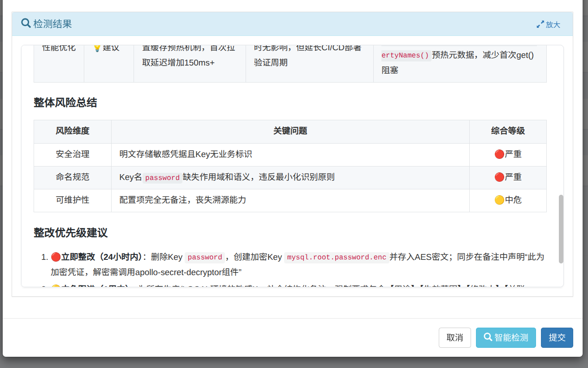
Task: Click the mysql.root.password.enc code snippet
Action: [336, 258]
